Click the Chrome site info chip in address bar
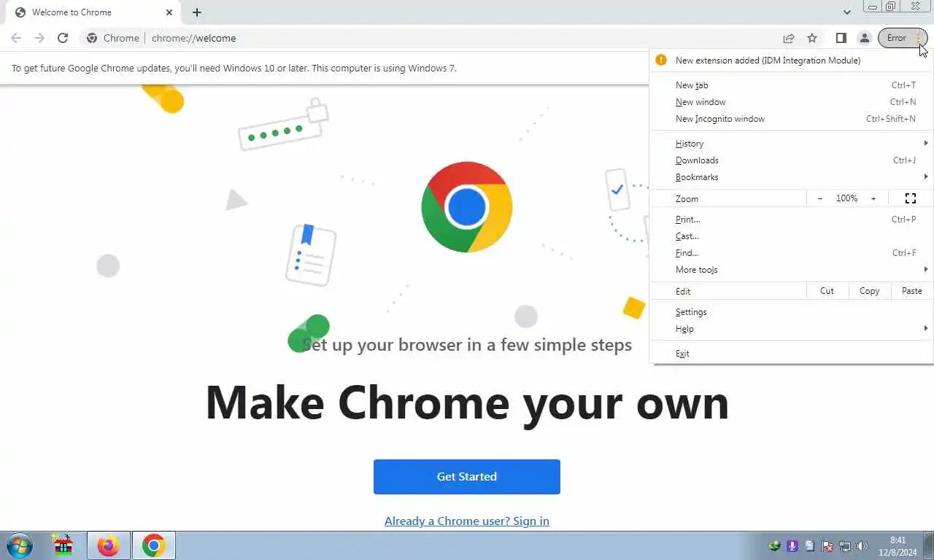The image size is (934, 560). [113, 38]
